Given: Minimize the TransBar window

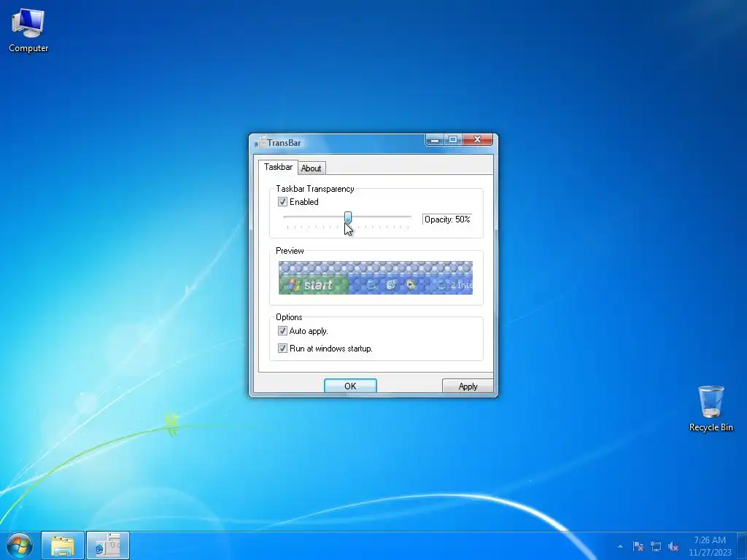Looking at the screenshot, I should pyautogui.click(x=435, y=139).
